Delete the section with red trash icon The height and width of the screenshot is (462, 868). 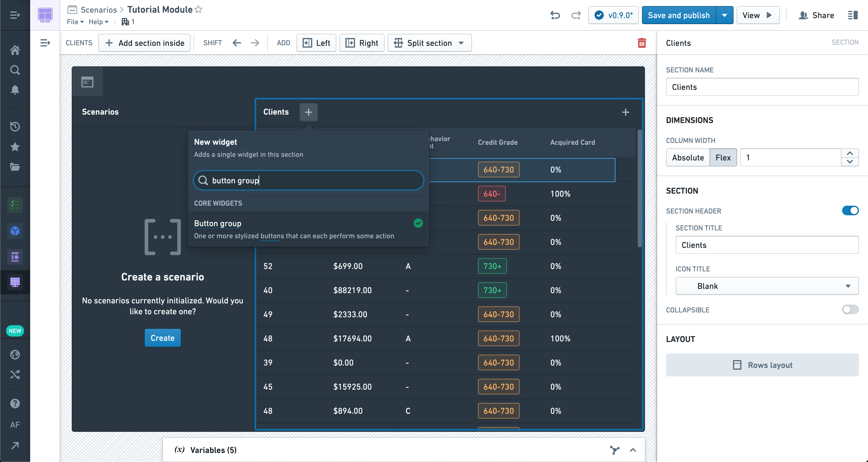(x=642, y=43)
